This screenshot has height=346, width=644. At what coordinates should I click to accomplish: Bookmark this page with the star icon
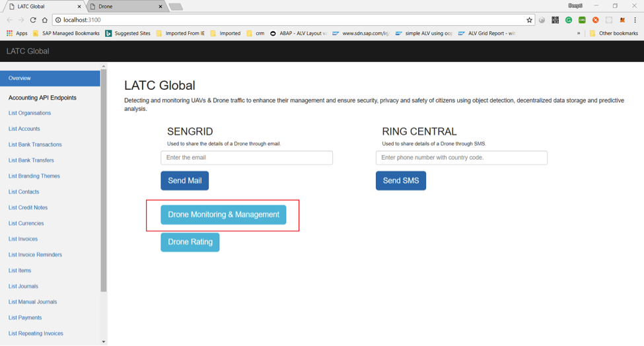tap(529, 20)
